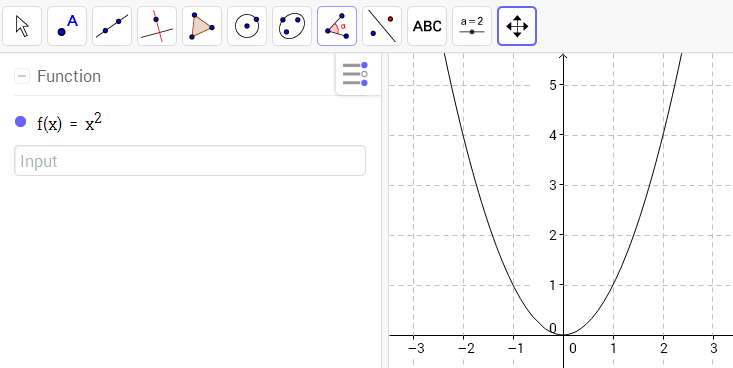Click y-axis label 2

553,235
